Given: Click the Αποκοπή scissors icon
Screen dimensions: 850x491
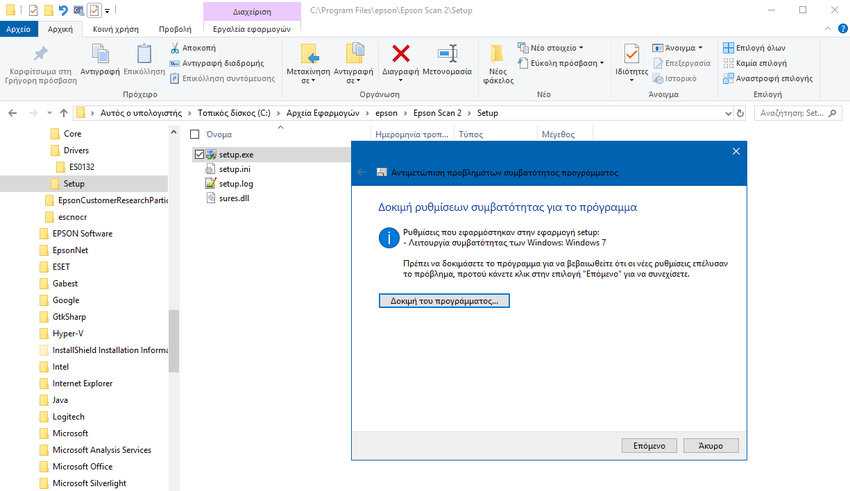Looking at the screenshot, I should pyautogui.click(x=175, y=48).
